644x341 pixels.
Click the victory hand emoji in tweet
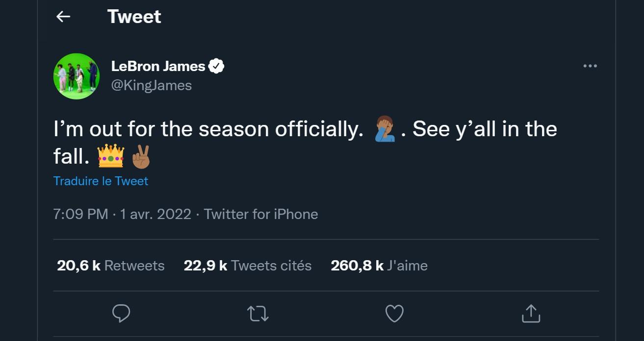141,156
